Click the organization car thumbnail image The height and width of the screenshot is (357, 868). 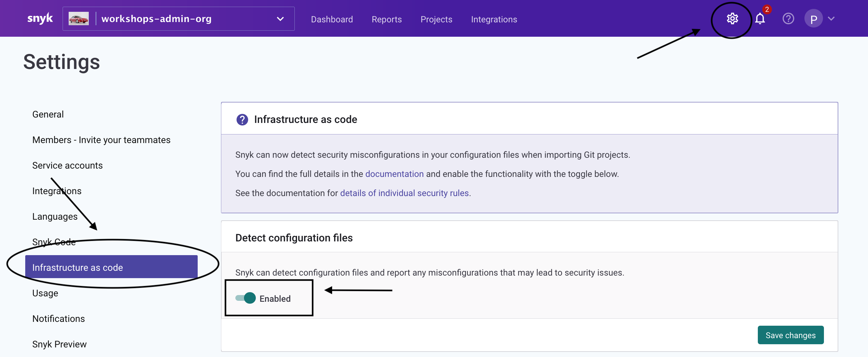[79, 19]
